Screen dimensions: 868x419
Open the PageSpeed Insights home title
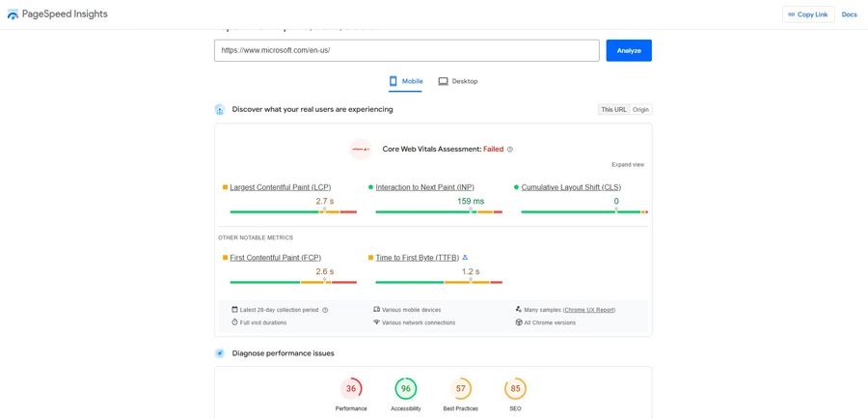[x=65, y=14]
